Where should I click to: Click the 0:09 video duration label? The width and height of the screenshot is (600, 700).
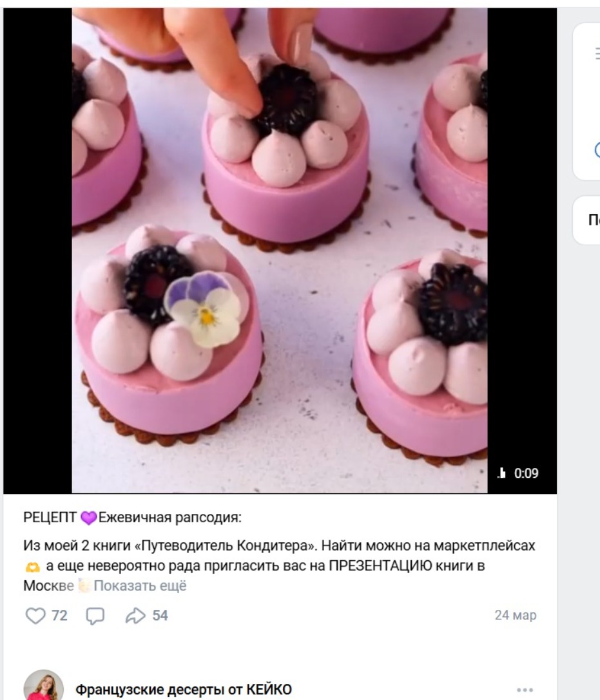pos(527,473)
